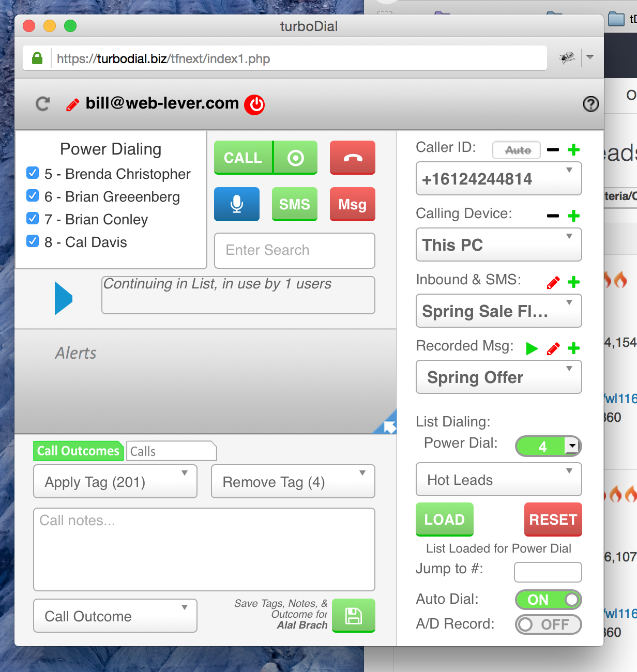Click the 'Power Dialing' heading

click(111, 149)
